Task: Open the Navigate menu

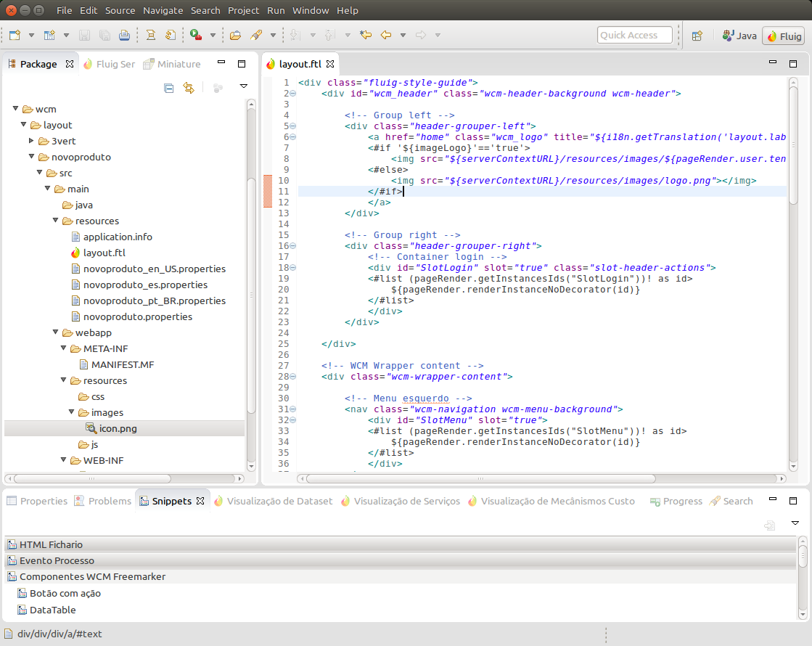Action: coord(163,10)
